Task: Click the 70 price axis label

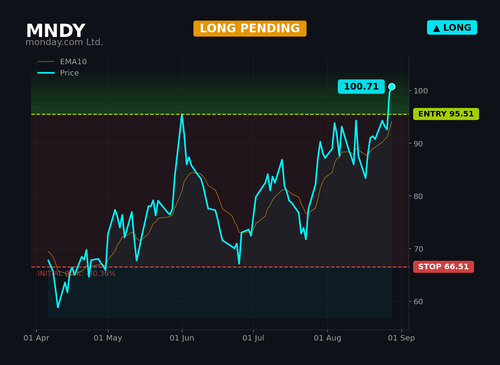Action: click(418, 249)
